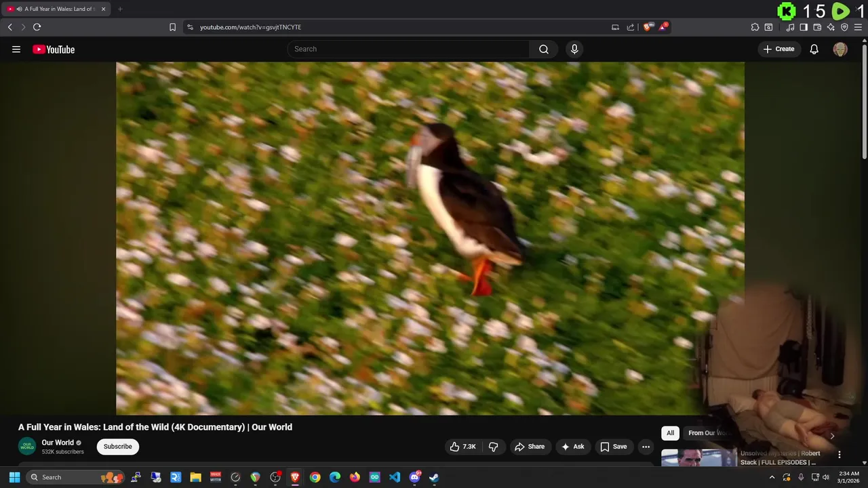
Task: Open Brave Rewards triangle icon
Action: 663,27
